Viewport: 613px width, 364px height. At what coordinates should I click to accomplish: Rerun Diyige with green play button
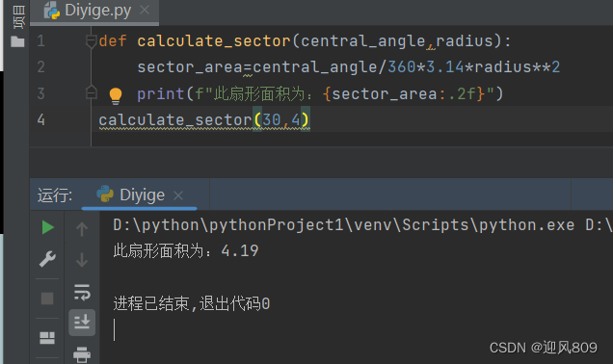click(x=47, y=227)
